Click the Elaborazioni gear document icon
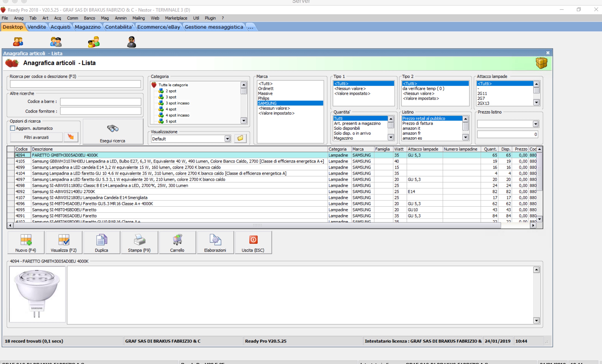602x364 pixels. [215, 240]
